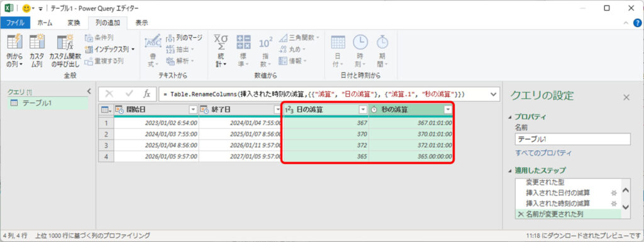Viewport: 644px width, 242px height.
Task: Open the table menu icon at grid corner
Action: 106,109
